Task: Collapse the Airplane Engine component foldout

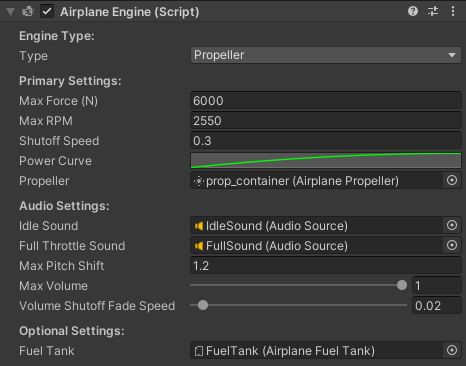Action: click(11, 12)
